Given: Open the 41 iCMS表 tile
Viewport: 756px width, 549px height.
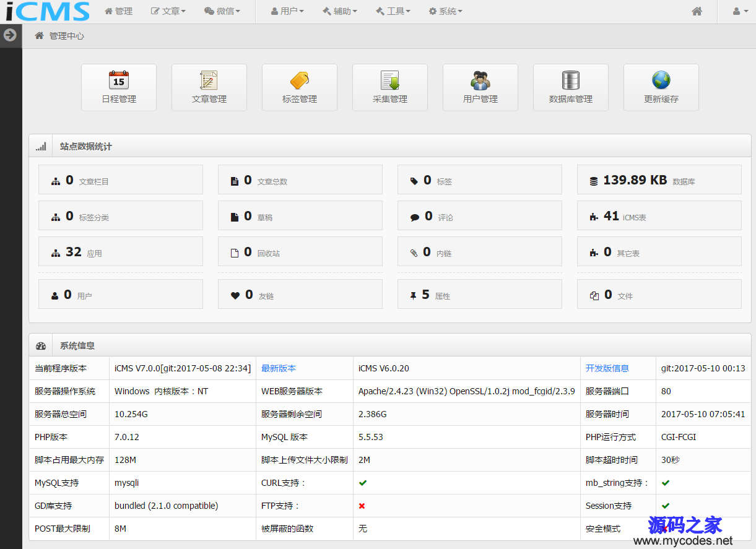Looking at the screenshot, I should 659,215.
